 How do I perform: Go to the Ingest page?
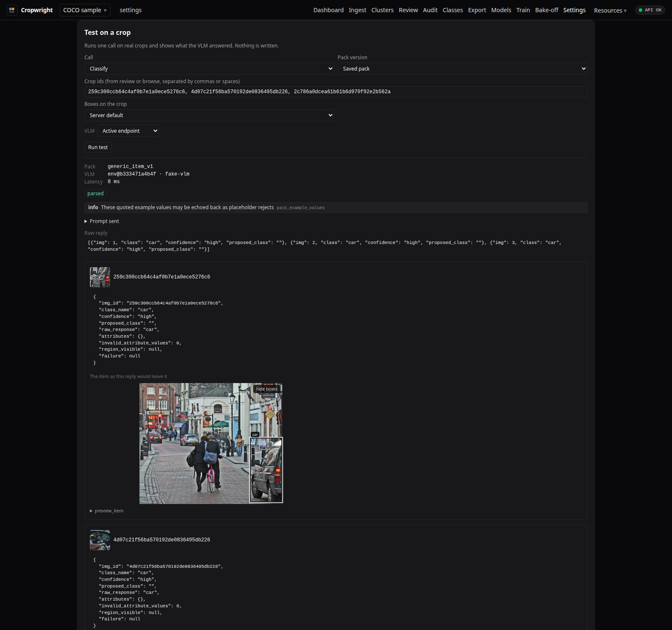[357, 10]
